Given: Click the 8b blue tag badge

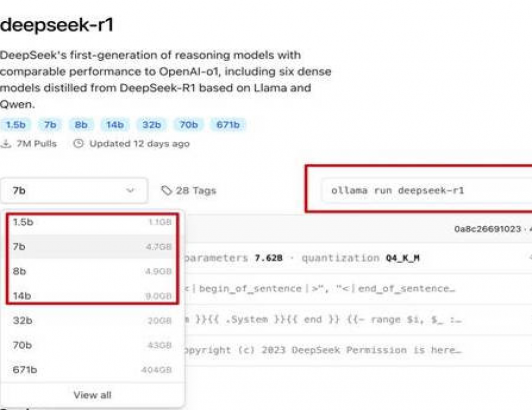Looking at the screenshot, I should (x=81, y=125).
